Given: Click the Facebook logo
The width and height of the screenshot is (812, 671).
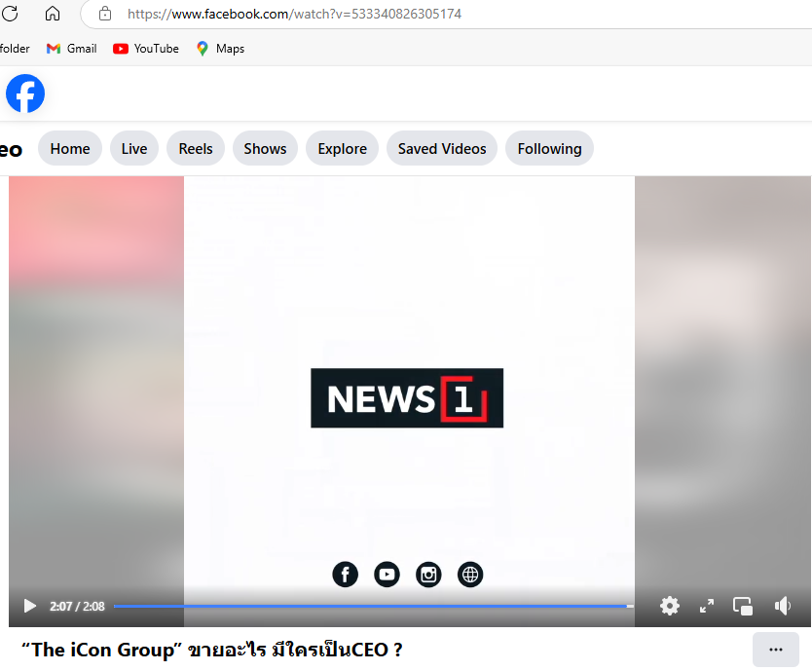Looking at the screenshot, I should pos(25,93).
